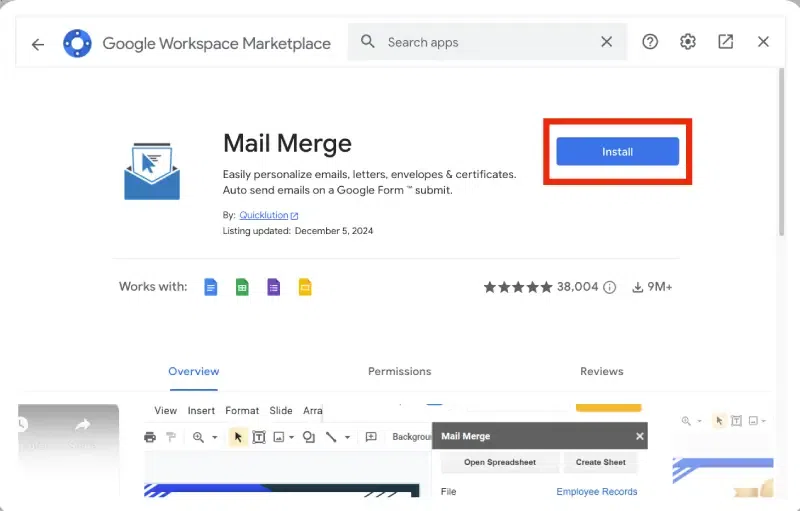Open the Format menu in preview
This screenshot has height=511, width=800.
click(242, 411)
